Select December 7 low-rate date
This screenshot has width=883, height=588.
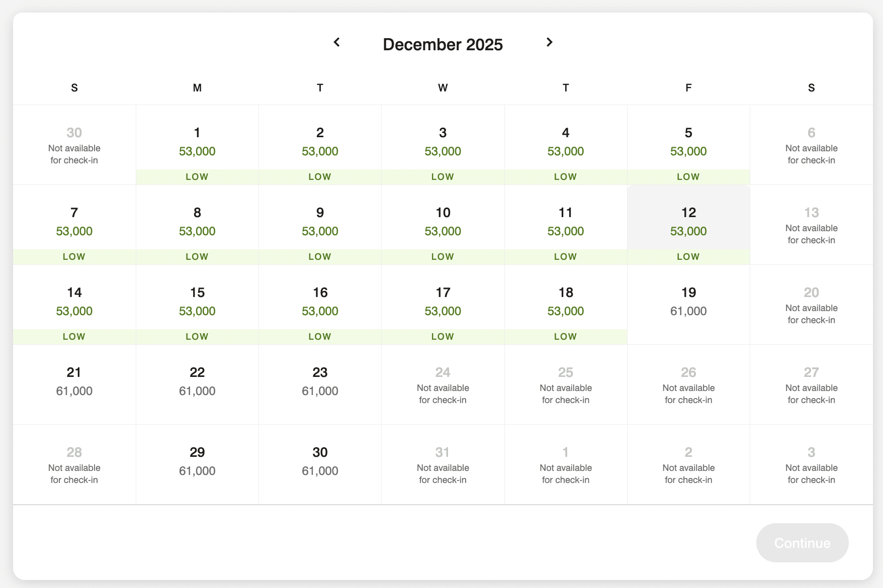[74, 225]
